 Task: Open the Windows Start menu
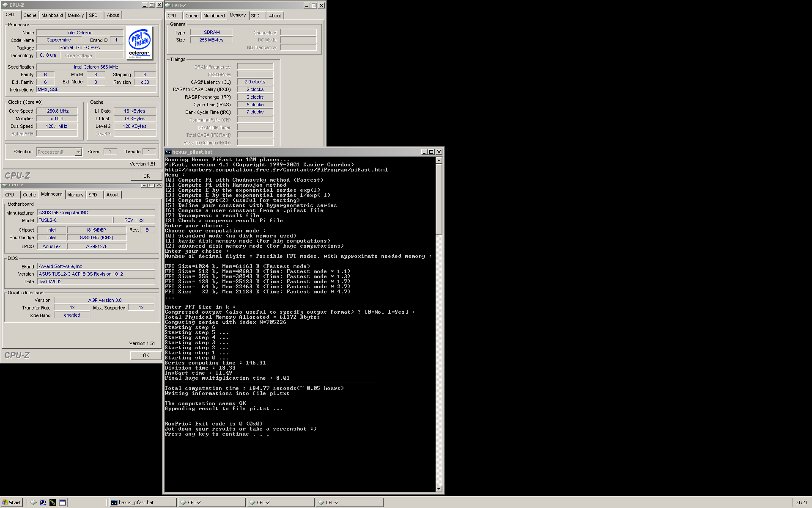[12, 502]
